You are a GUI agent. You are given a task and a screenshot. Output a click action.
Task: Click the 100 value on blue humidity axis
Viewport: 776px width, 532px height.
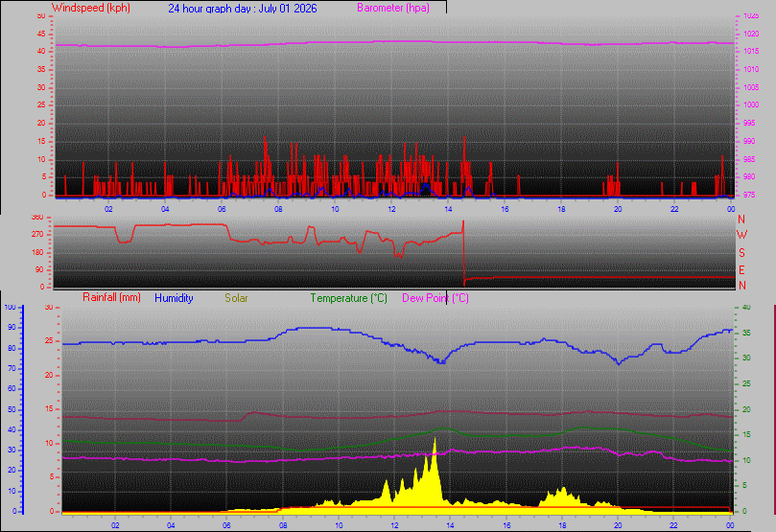click(10, 307)
